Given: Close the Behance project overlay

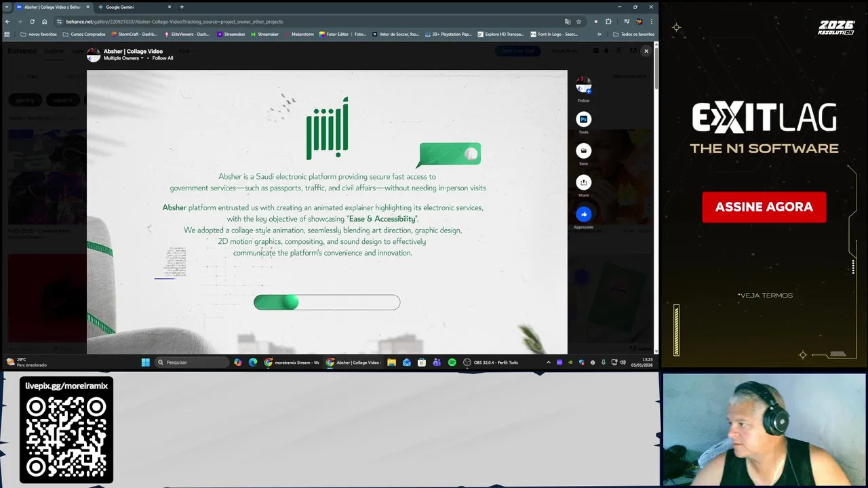Looking at the screenshot, I should 646,51.
